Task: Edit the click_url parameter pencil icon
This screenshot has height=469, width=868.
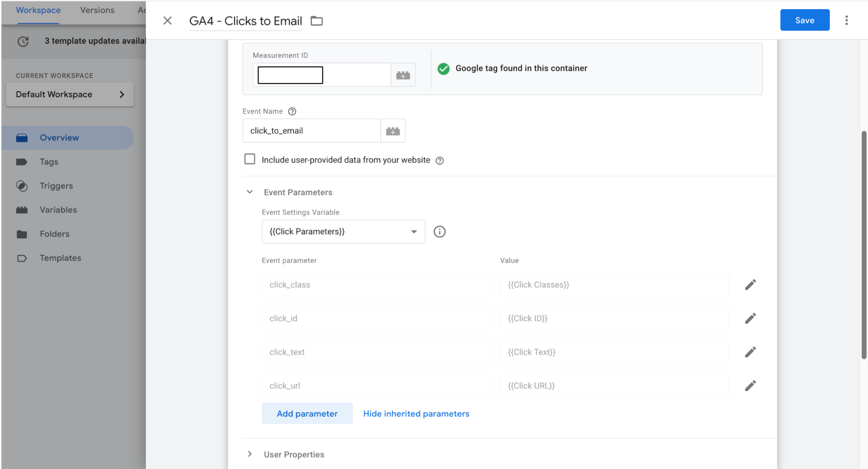Action: pyautogui.click(x=750, y=386)
